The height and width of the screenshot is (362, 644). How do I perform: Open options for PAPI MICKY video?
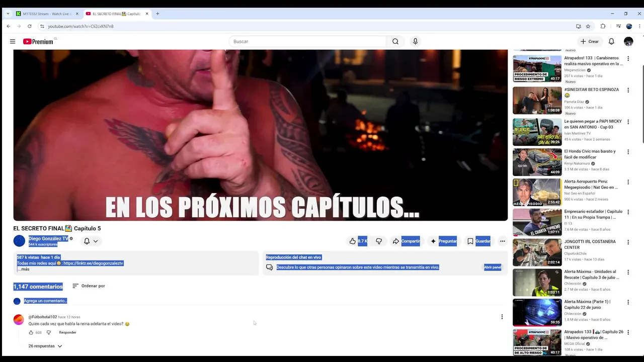click(x=628, y=122)
